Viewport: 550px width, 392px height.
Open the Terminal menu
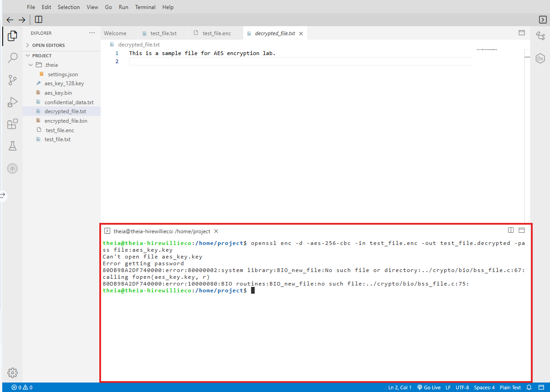pyautogui.click(x=145, y=7)
